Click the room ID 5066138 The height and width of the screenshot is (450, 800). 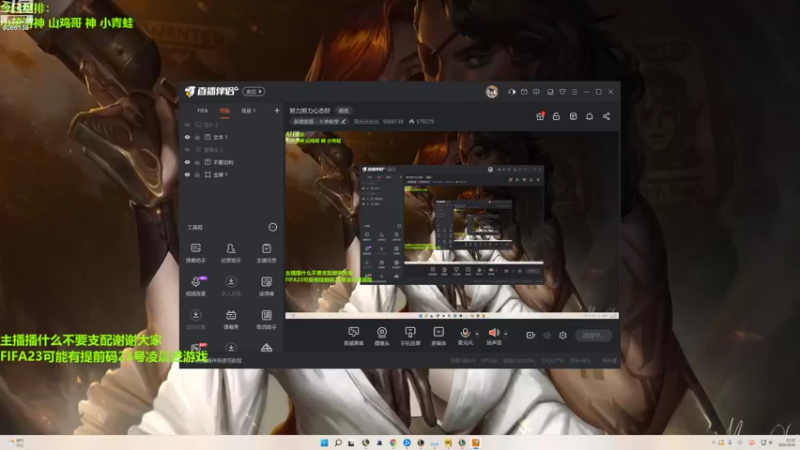(x=393, y=121)
